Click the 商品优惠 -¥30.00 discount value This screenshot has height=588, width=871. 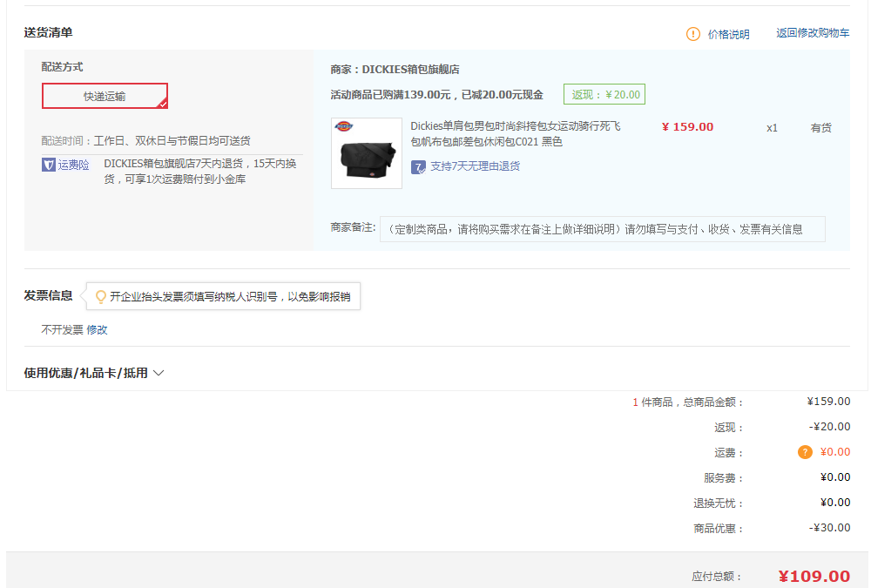829,527
